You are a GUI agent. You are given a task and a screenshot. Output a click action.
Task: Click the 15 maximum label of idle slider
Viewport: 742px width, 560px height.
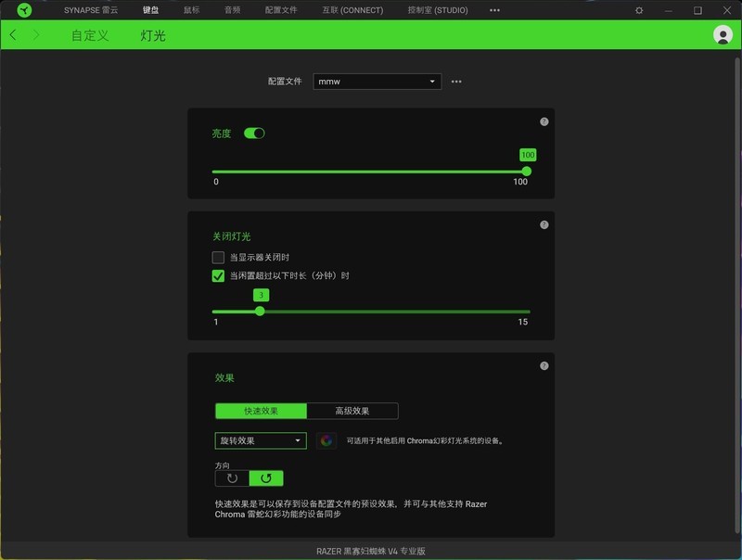tap(522, 322)
